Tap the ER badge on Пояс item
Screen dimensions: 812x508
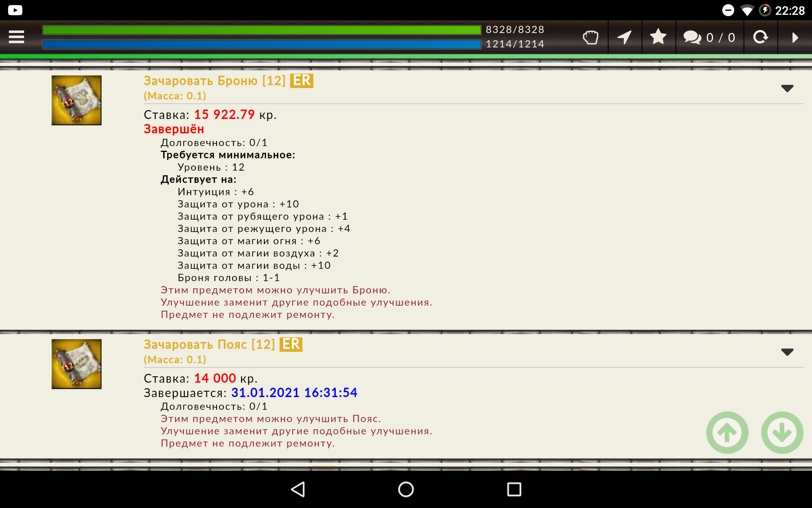point(291,344)
